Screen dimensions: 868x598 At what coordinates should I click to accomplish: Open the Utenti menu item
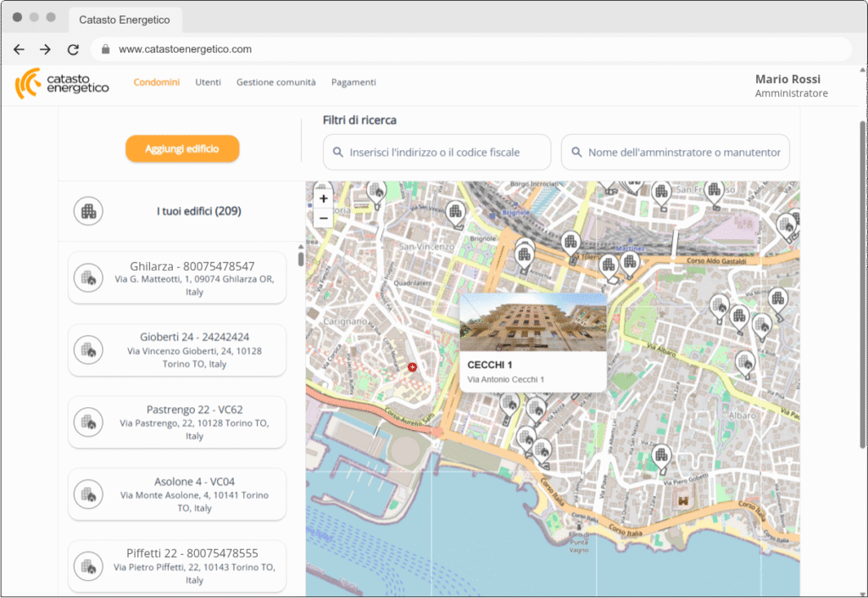click(x=208, y=82)
